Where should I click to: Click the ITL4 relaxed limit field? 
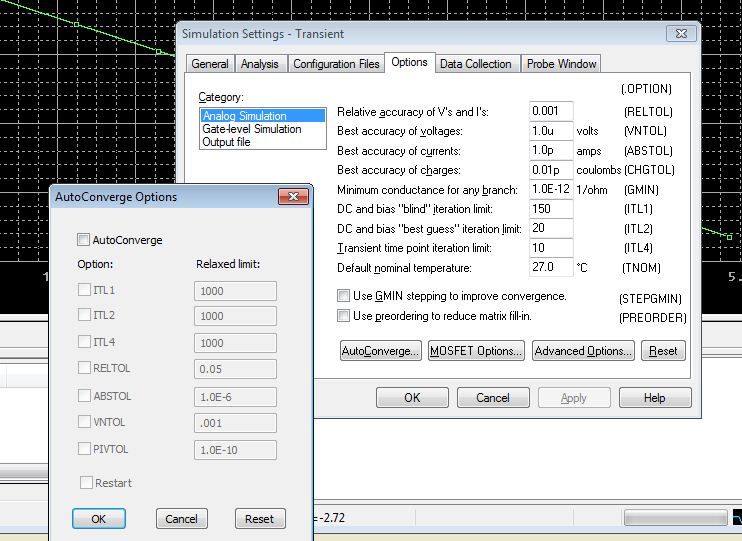235,343
